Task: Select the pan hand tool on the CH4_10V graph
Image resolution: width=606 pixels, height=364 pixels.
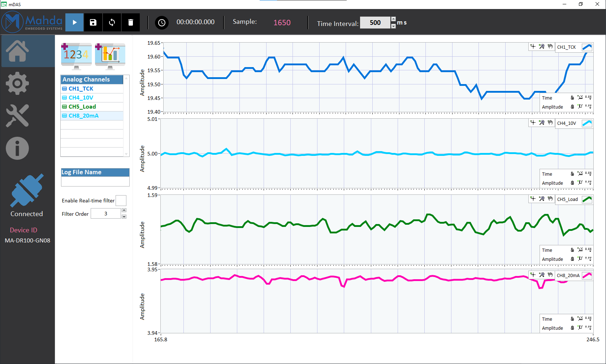Action: pyautogui.click(x=550, y=123)
